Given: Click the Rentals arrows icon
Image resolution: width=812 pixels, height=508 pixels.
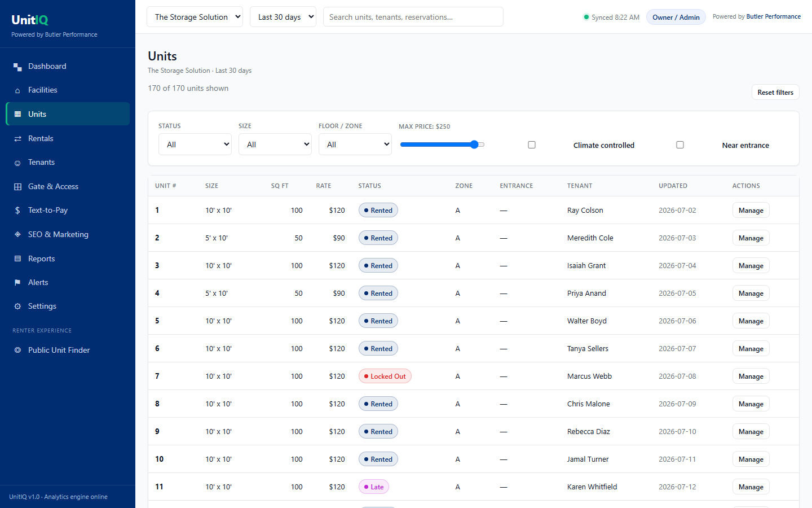Looking at the screenshot, I should 17,138.
